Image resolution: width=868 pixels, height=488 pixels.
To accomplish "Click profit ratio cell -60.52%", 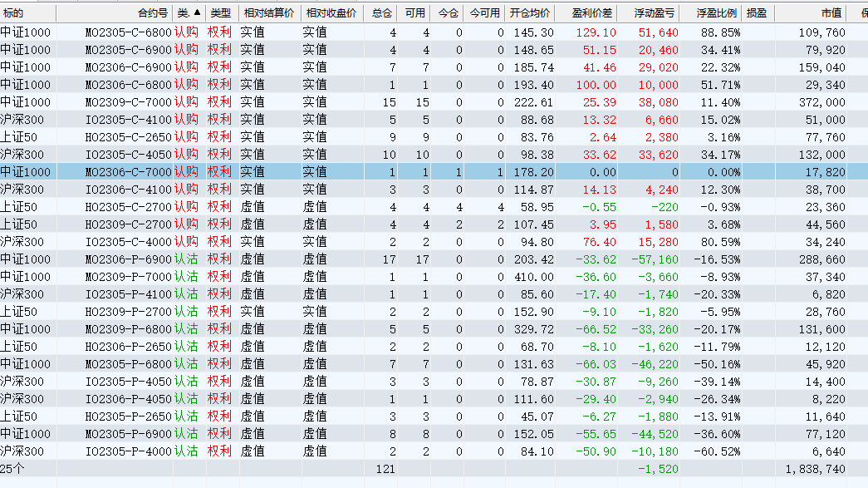I will point(717,451).
